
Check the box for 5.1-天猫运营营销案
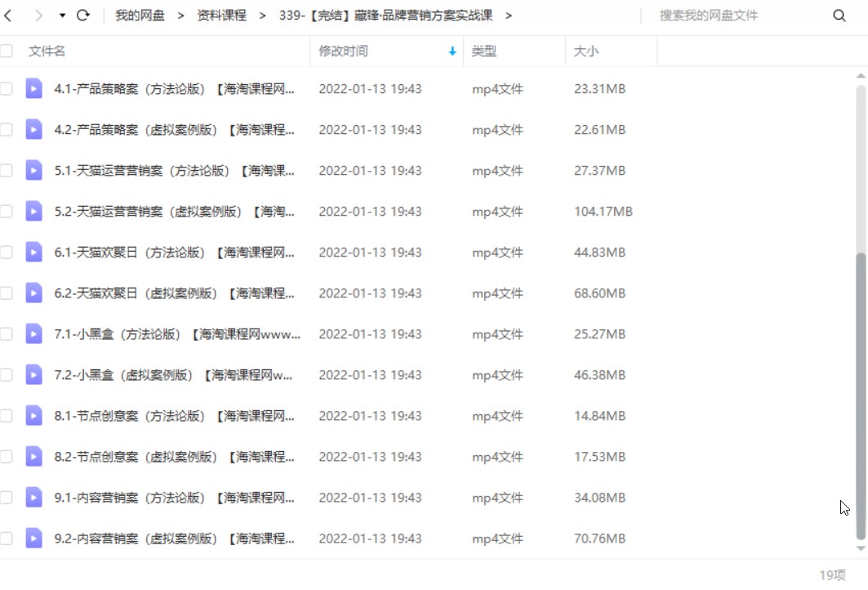6,171
